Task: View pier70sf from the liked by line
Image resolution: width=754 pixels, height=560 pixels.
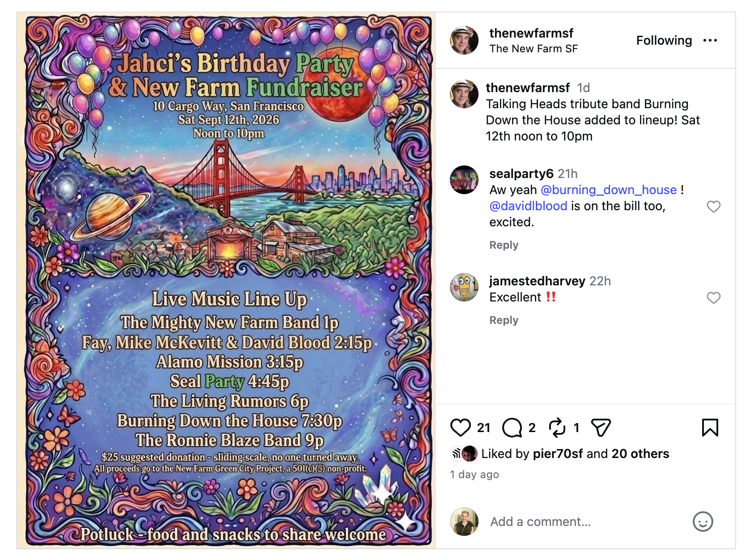Action: click(558, 454)
